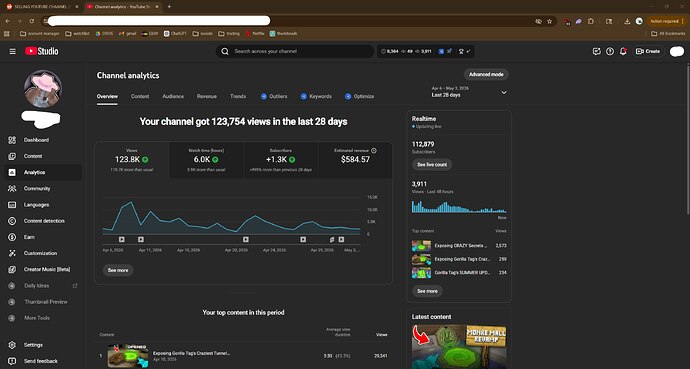Open the Netflix bookmark
690x369 pixels.
pos(255,33)
